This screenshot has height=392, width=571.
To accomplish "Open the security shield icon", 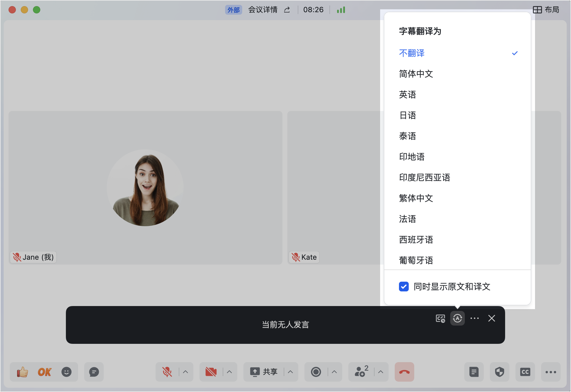I will tap(499, 372).
